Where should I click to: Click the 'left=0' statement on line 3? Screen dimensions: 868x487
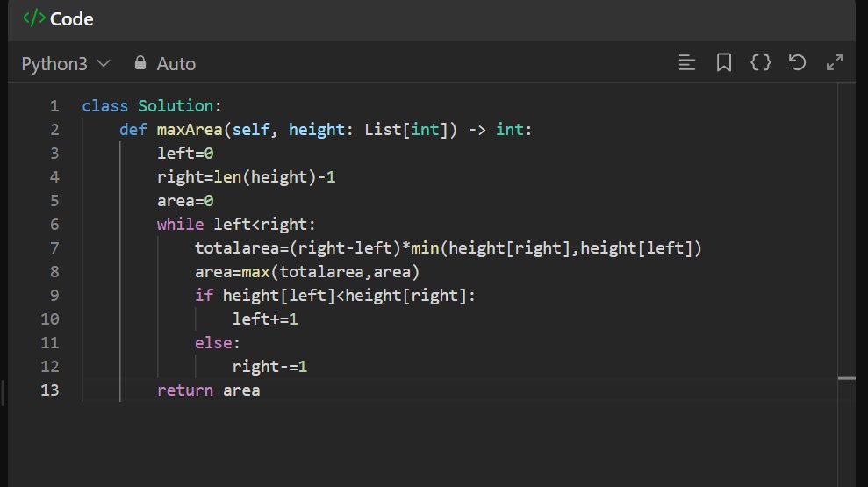click(185, 154)
